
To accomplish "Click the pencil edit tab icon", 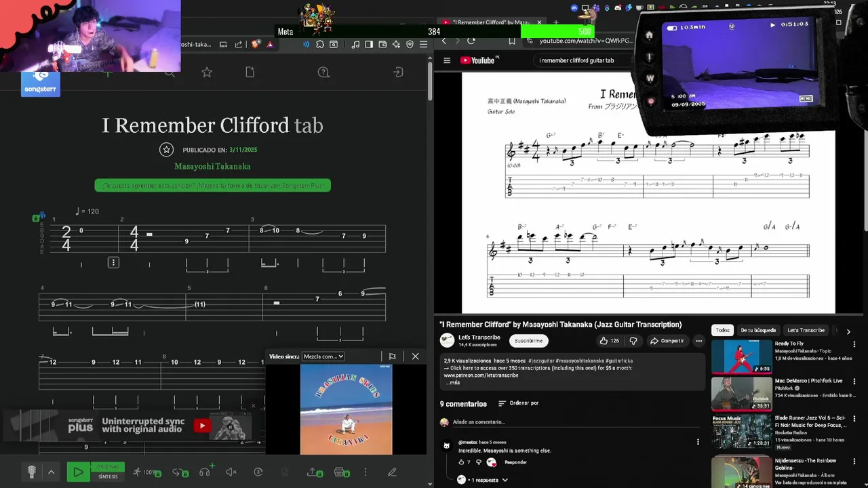I will (x=392, y=472).
